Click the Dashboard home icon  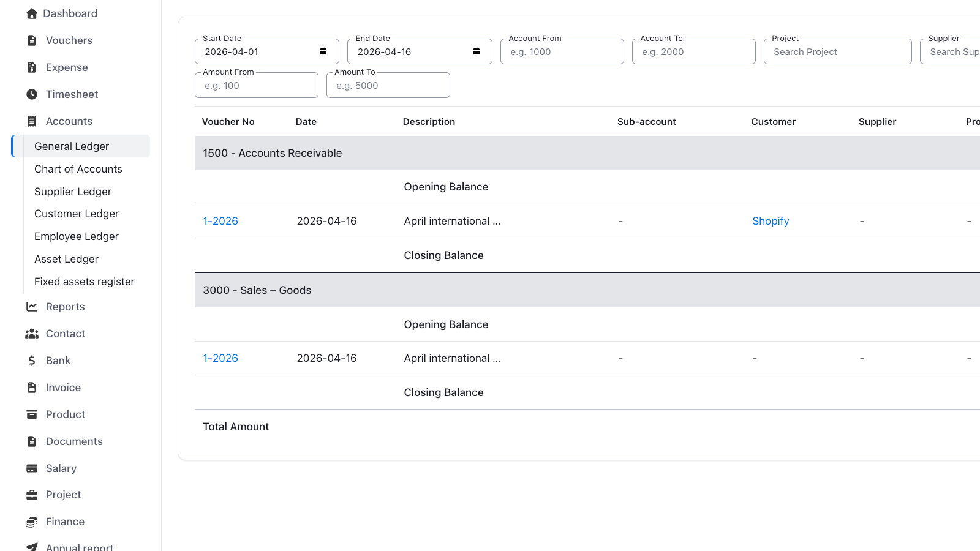click(32, 13)
